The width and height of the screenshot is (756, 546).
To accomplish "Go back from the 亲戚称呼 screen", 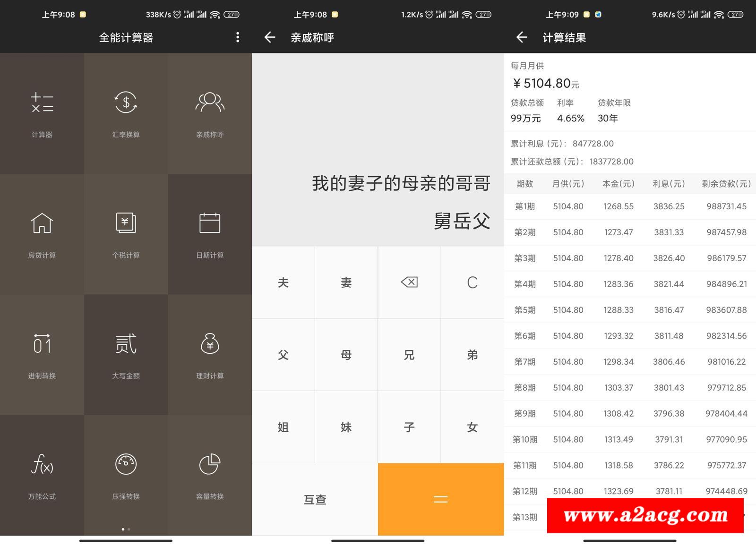I will [x=270, y=37].
